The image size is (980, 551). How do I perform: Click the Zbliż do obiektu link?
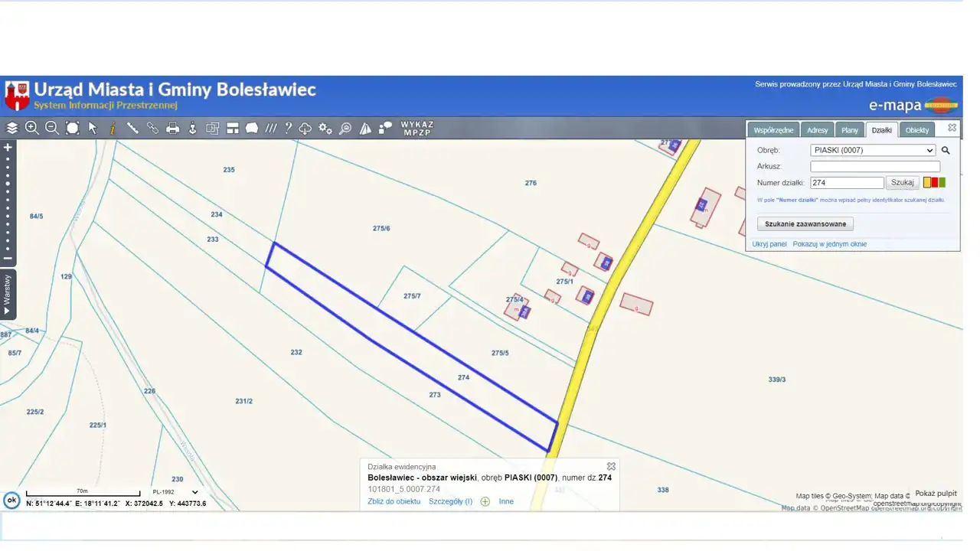pos(394,501)
